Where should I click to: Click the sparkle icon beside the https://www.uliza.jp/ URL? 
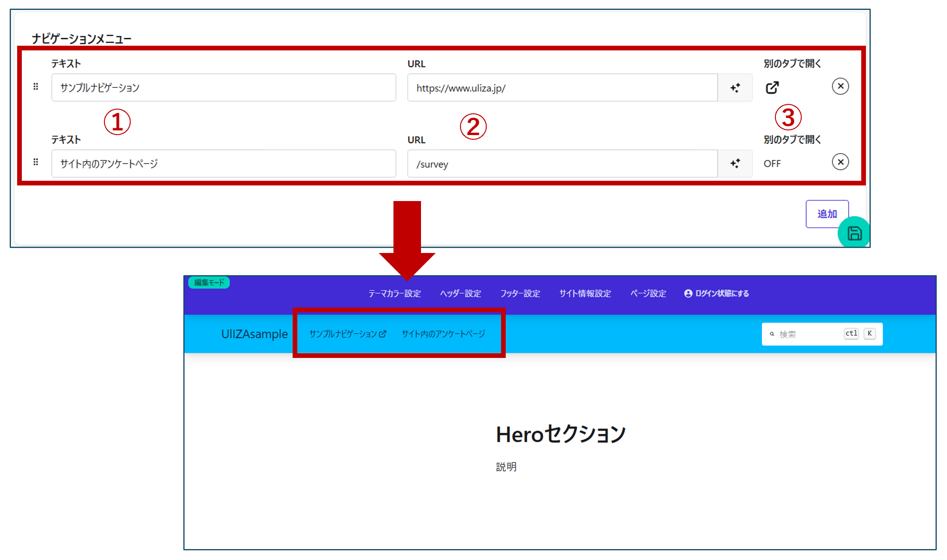tap(735, 88)
